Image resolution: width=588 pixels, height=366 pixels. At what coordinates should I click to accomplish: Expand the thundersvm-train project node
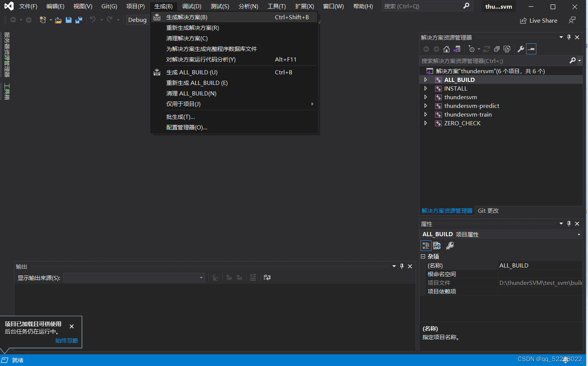(425, 114)
